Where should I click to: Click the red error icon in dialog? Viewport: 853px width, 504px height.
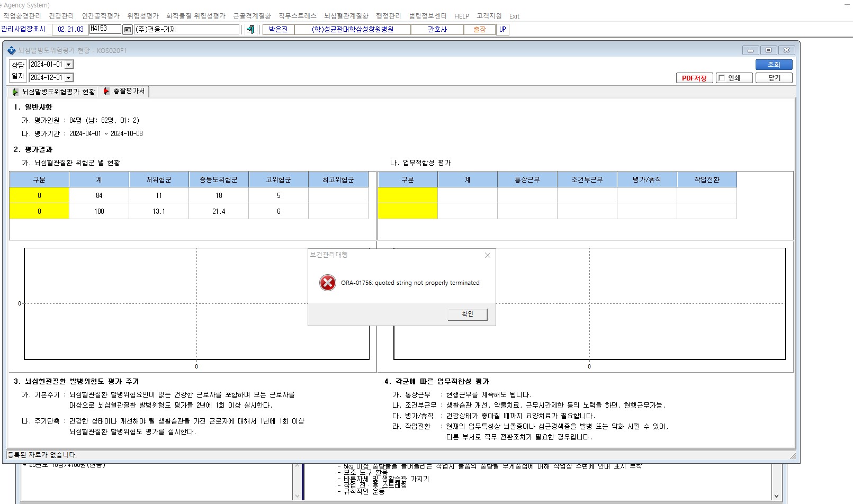328,283
